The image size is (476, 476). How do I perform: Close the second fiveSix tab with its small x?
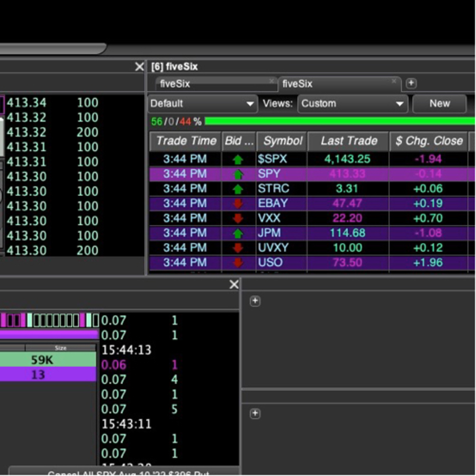(394, 81)
